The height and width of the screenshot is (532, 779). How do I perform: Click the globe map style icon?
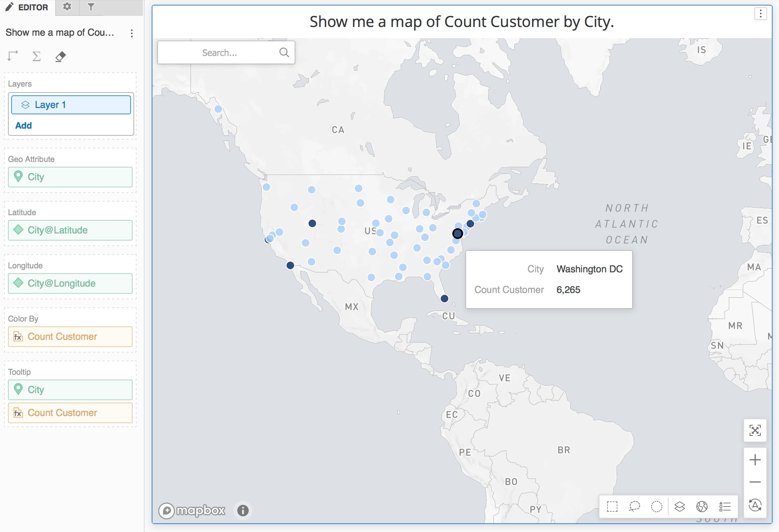[702, 507]
